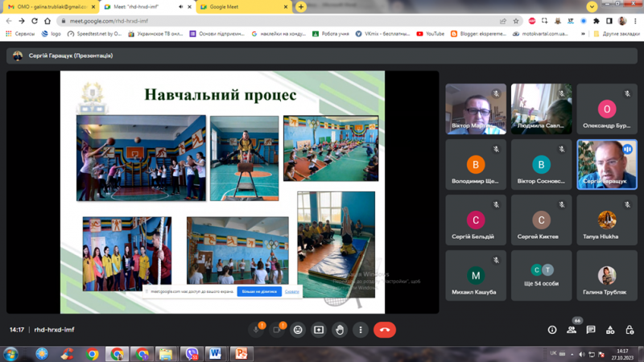Screen dimensions: 644x362
Task: Click the share page icon in address bar
Action: pyautogui.click(x=503, y=21)
